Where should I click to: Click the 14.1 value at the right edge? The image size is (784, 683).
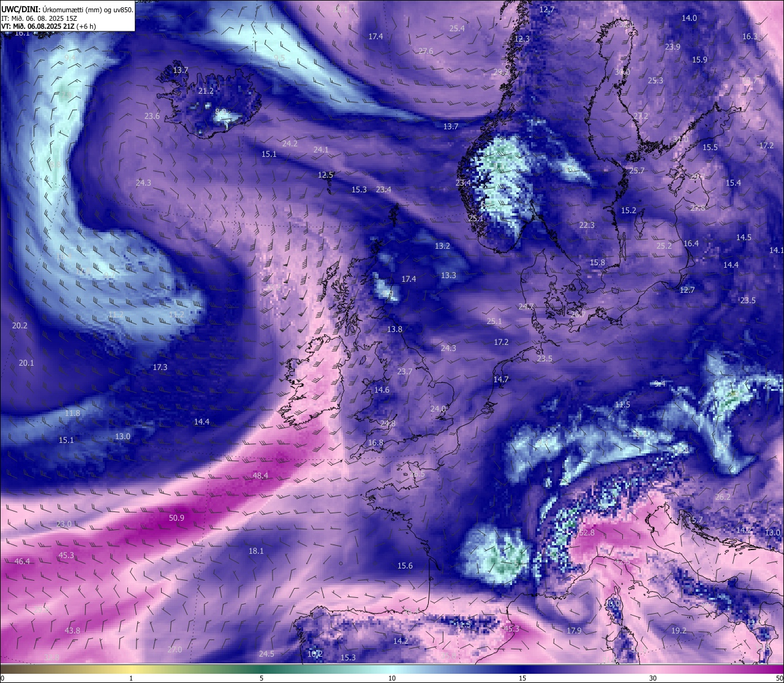777,250
